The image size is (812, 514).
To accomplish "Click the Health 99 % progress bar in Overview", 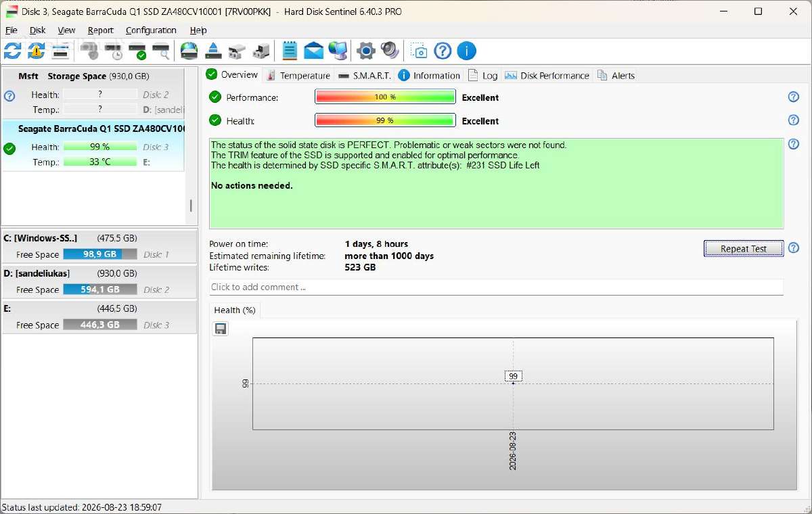I will (385, 120).
